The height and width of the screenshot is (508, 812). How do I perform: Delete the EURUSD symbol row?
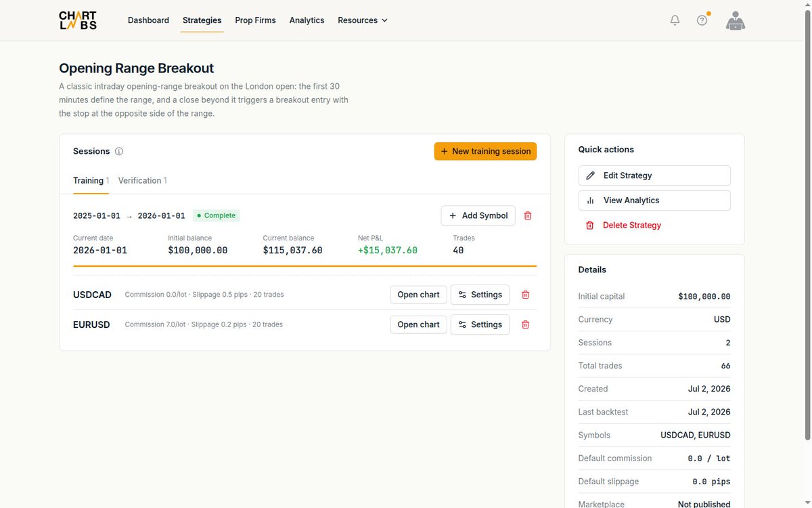525,324
